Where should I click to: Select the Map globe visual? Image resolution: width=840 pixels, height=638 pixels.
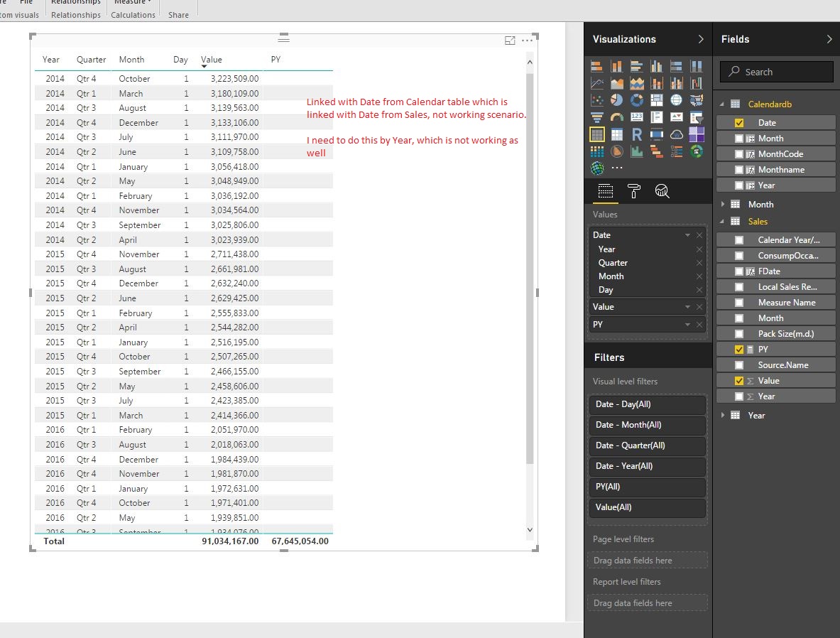pyautogui.click(x=676, y=100)
